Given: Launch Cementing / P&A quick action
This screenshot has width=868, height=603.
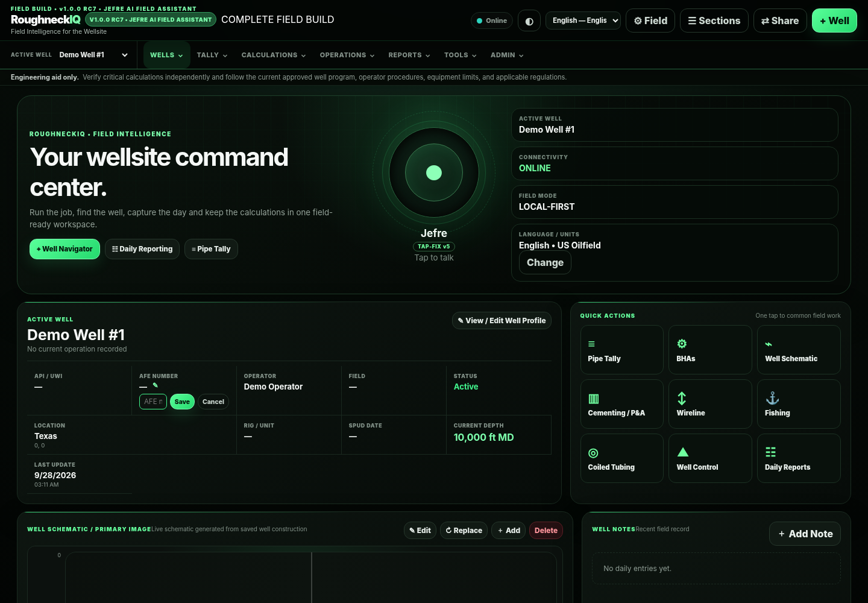Looking at the screenshot, I should click(621, 404).
